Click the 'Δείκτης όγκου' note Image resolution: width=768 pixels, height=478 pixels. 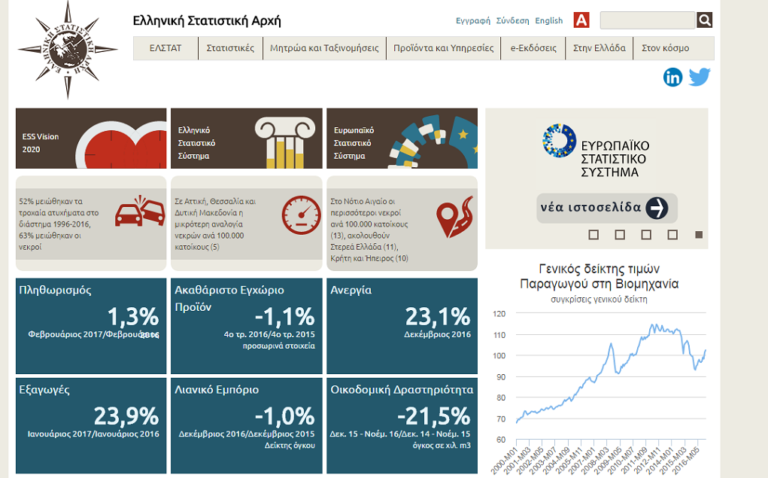[x=290, y=446]
